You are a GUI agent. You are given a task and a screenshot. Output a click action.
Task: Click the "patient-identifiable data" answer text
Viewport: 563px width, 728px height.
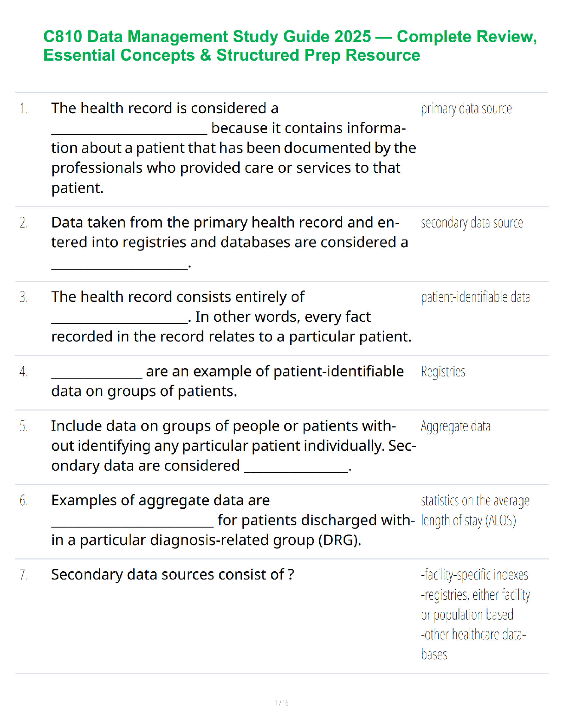[x=475, y=297]
